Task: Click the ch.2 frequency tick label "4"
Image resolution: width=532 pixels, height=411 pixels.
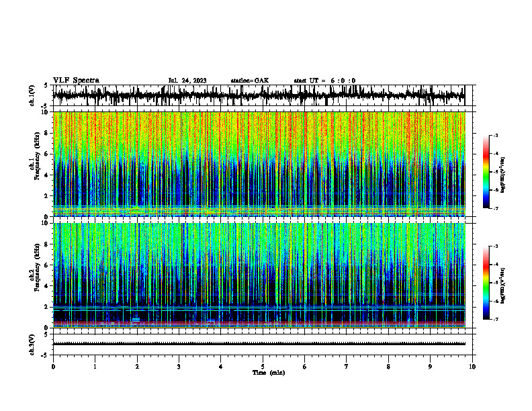Action: (x=47, y=286)
